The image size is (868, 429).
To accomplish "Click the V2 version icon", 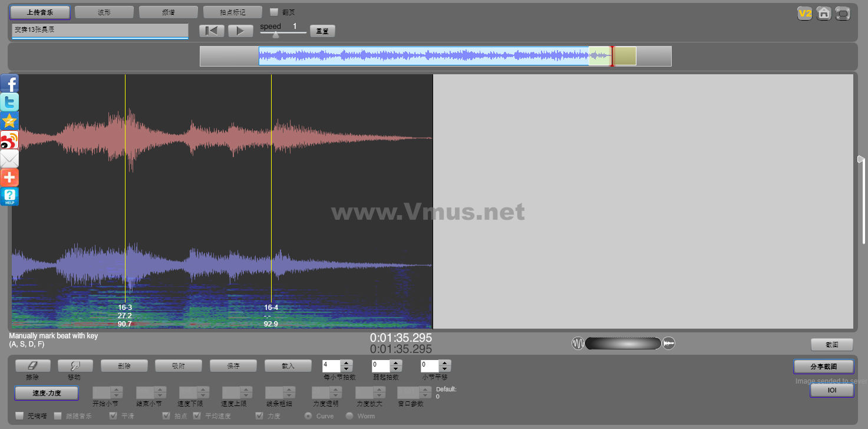I will [x=804, y=13].
